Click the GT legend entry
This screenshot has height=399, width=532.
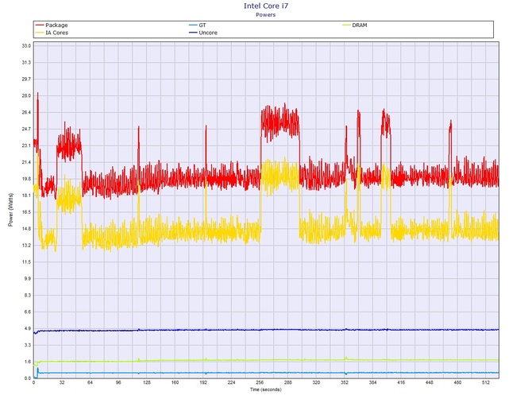(x=198, y=25)
